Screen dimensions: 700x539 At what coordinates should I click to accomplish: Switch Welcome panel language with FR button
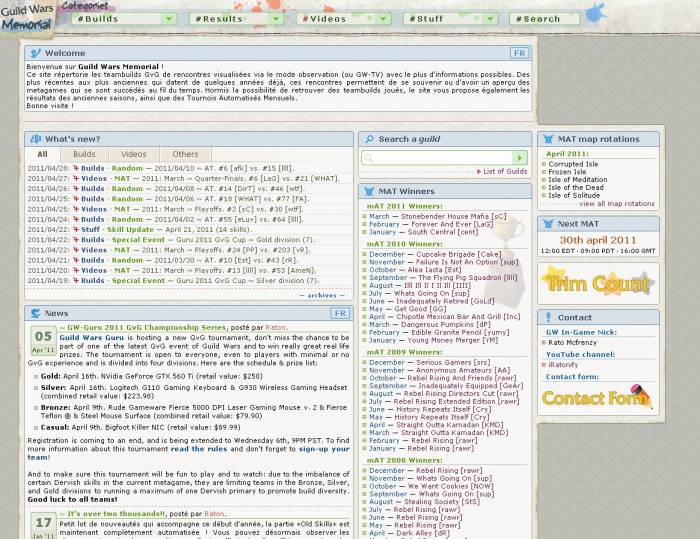click(520, 53)
